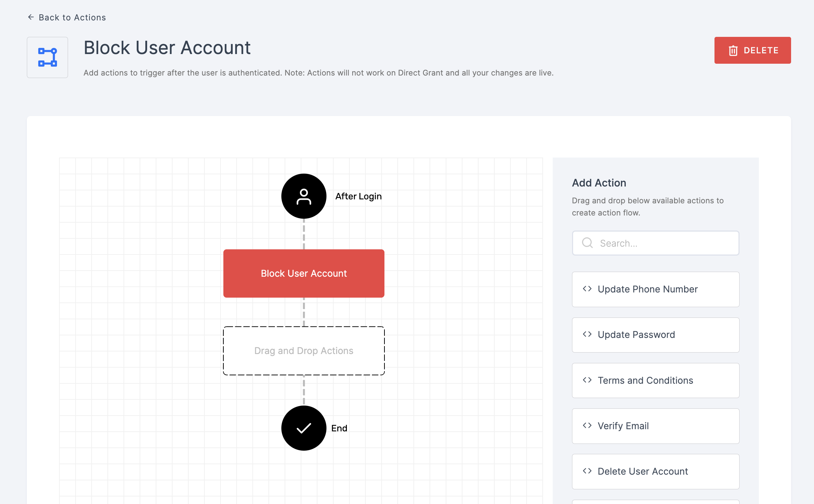Click the flow diagram icon in header
The width and height of the screenshot is (814, 504).
pos(48,57)
